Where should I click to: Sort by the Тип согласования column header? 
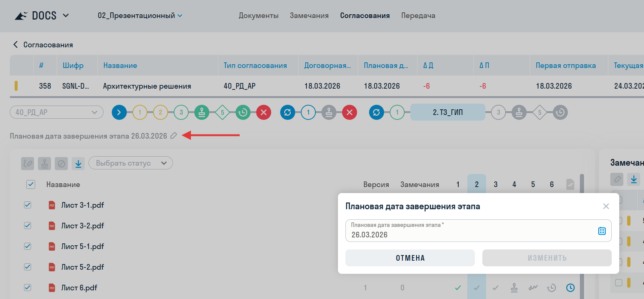(255, 65)
